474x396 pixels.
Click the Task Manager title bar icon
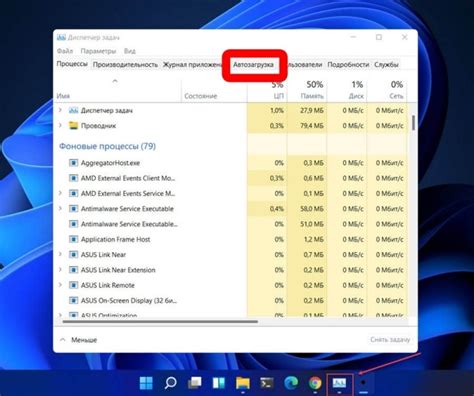tap(61, 37)
